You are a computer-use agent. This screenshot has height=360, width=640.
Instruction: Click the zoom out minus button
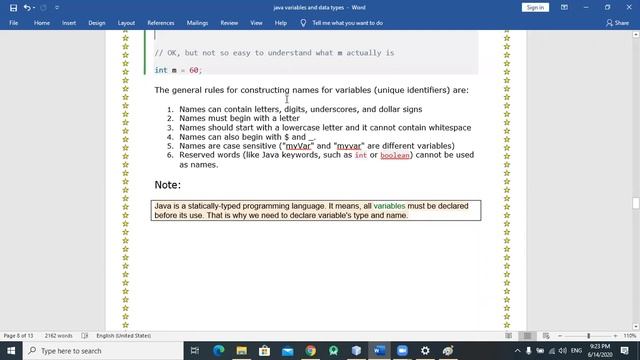point(560,336)
